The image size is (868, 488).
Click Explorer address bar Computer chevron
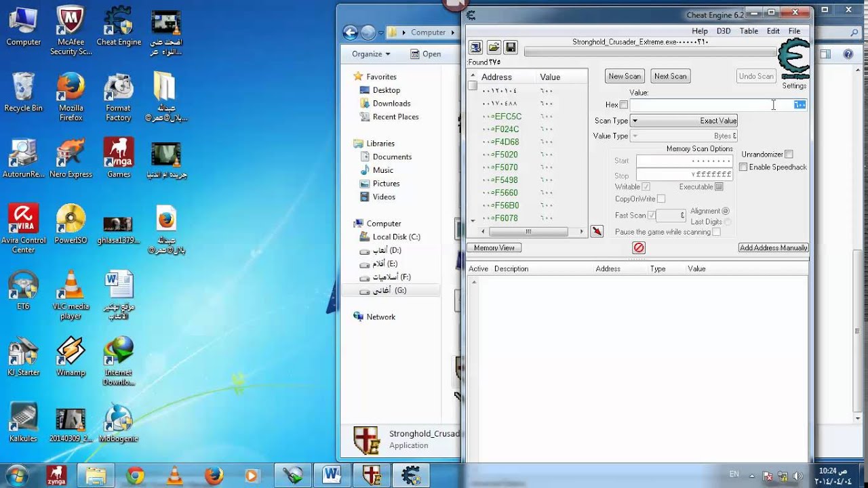(x=452, y=33)
